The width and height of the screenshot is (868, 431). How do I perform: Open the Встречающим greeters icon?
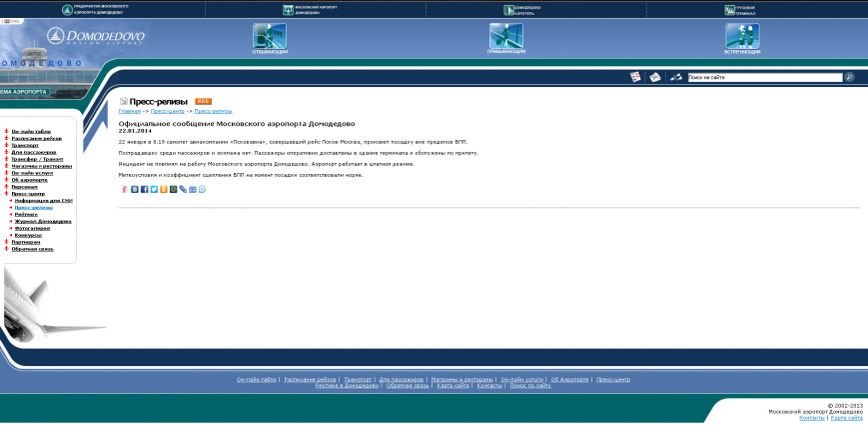pos(742,36)
